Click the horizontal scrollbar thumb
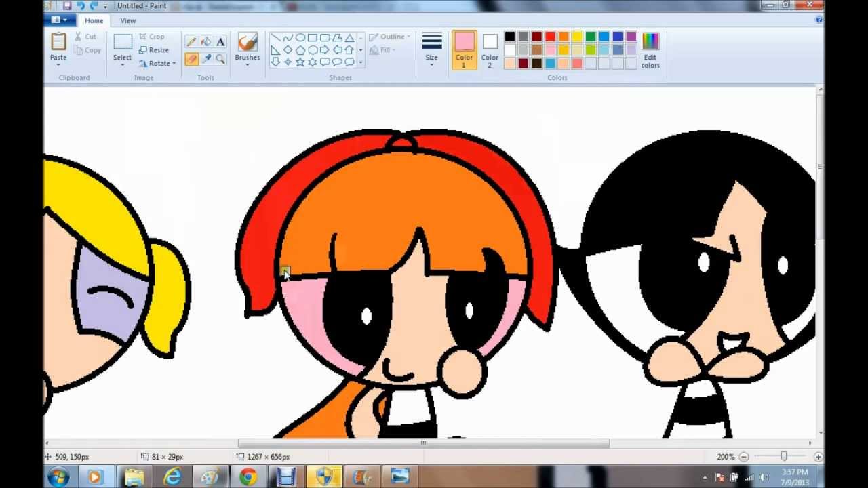 (423, 443)
